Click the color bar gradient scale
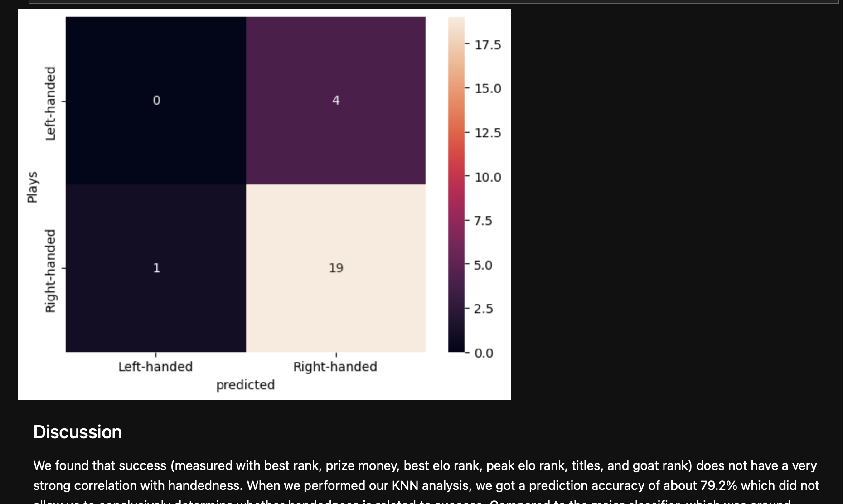Screen dimensions: 843x504 (456, 184)
